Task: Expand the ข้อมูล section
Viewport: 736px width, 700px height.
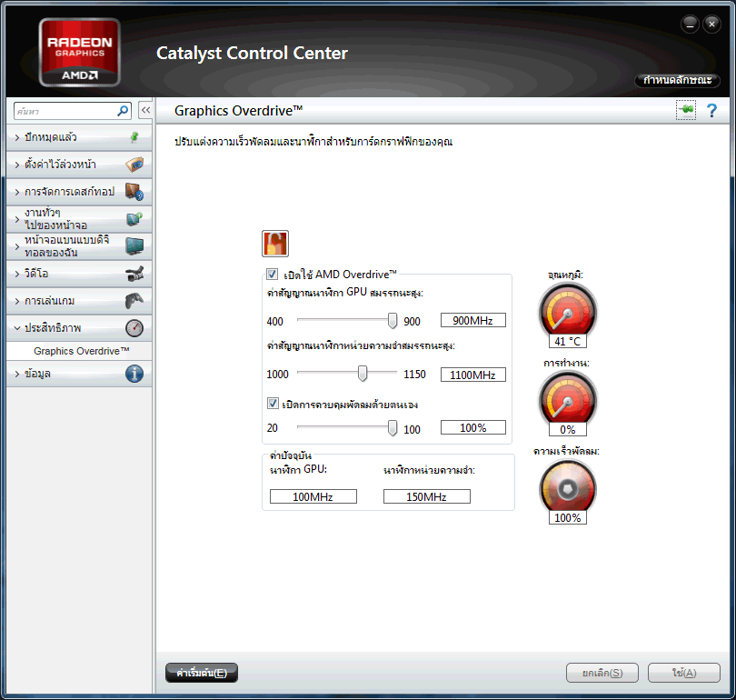Action: point(79,374)
